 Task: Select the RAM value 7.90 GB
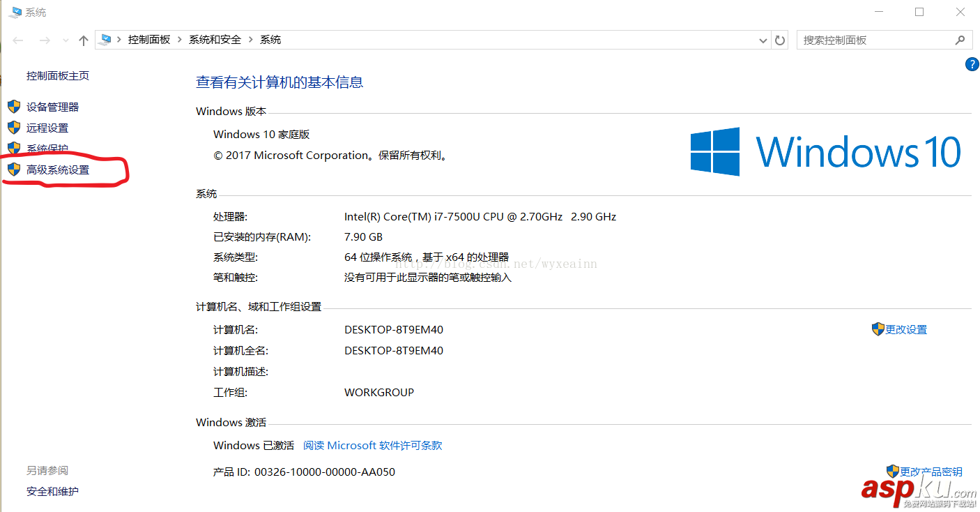click(x=363, y=236)
